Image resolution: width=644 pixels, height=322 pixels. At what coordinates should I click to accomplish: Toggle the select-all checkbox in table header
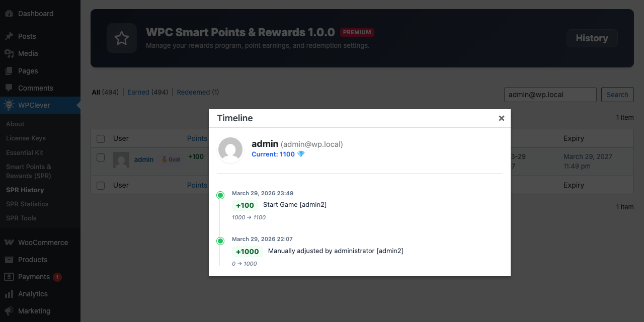pyautogui.click(x=101, y=138)
